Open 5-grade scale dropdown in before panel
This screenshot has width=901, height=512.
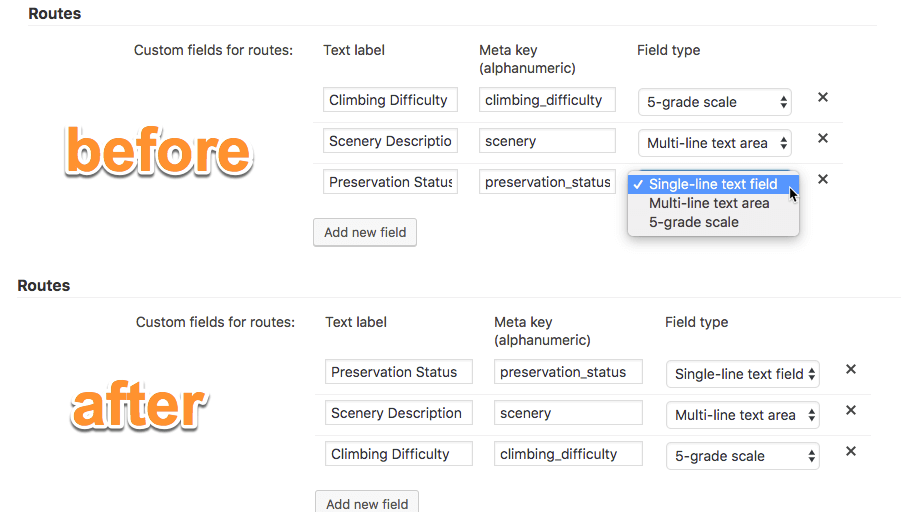coord(714,102)
